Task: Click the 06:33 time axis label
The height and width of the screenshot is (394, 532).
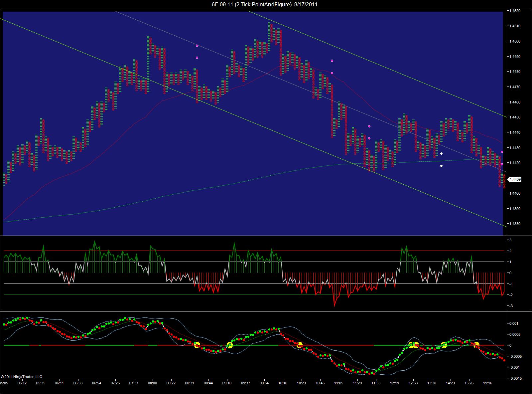Action: (78, 383)
